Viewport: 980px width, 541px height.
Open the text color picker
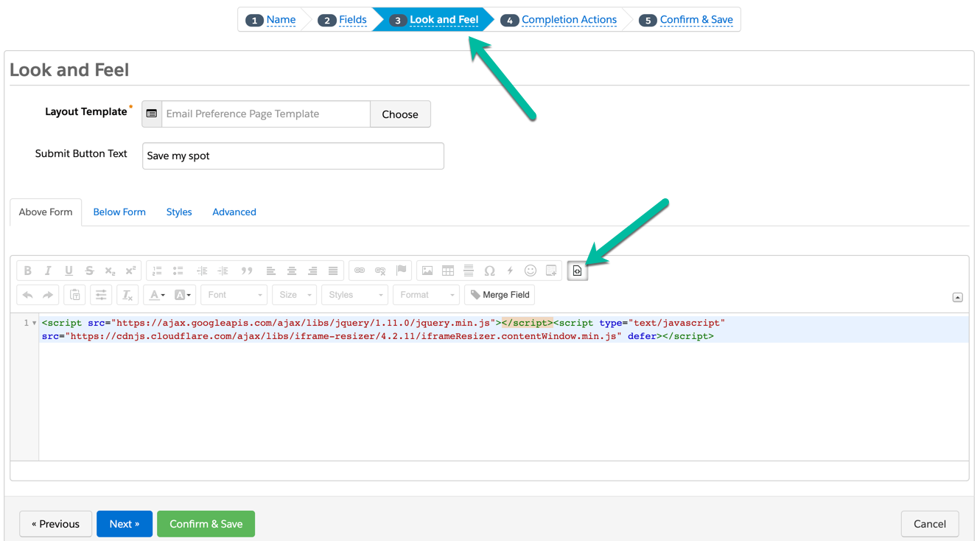[x=157, y=295]
